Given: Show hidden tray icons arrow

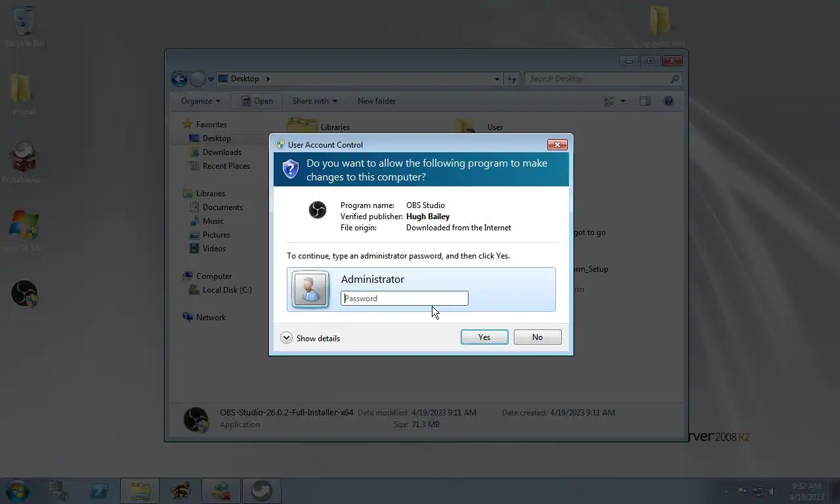Looking at the screenshot, I should tap(726, 492).
